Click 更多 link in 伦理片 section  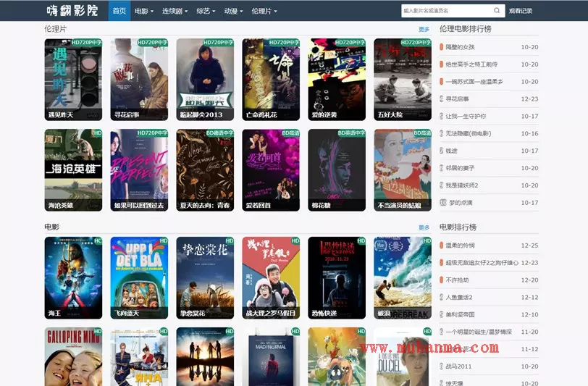[424, 30]
